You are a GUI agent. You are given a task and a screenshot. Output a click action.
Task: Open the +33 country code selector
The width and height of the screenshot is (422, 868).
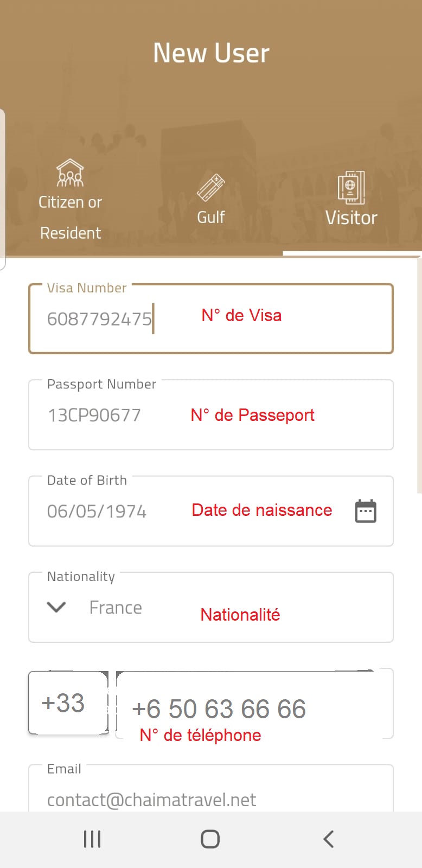point(68,703)
